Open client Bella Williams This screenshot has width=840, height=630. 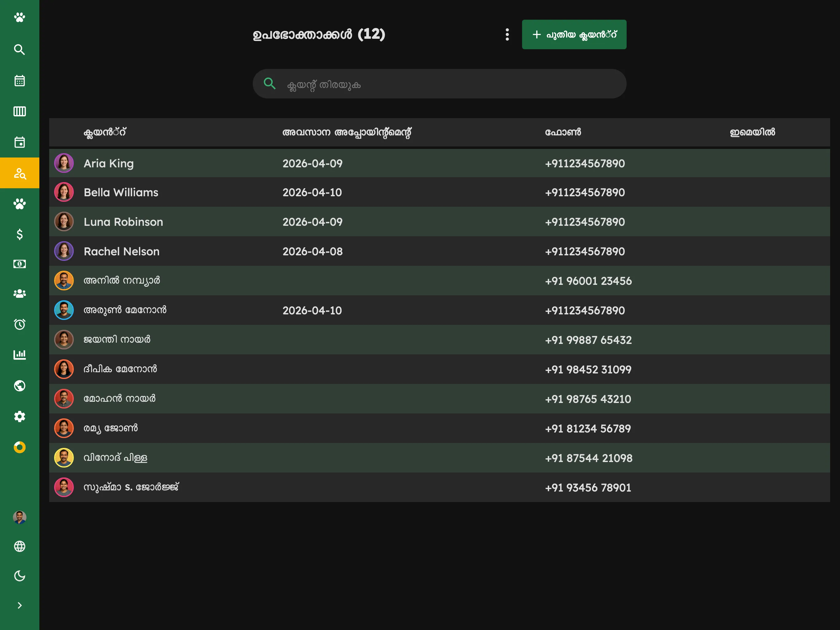click(x=439, y=193)
